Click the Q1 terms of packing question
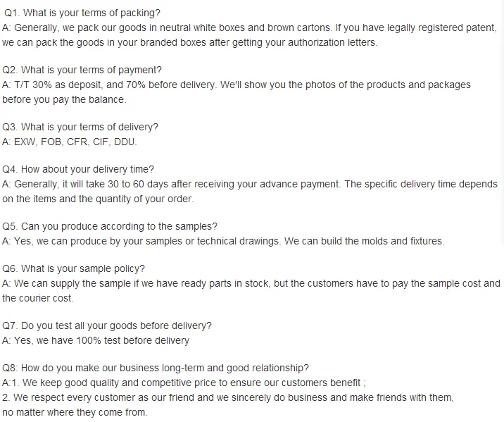Image resolution: width=504 pixels, height=422 pixels. [x=82, y=13]
